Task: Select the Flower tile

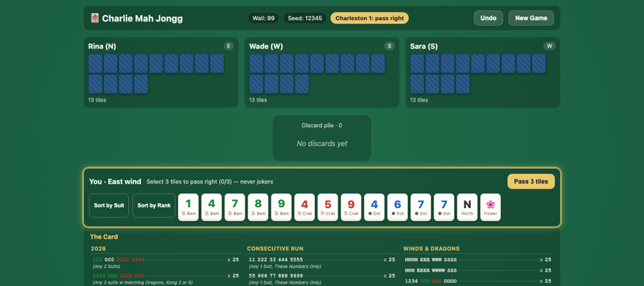Action: click(x=490, y=207)
